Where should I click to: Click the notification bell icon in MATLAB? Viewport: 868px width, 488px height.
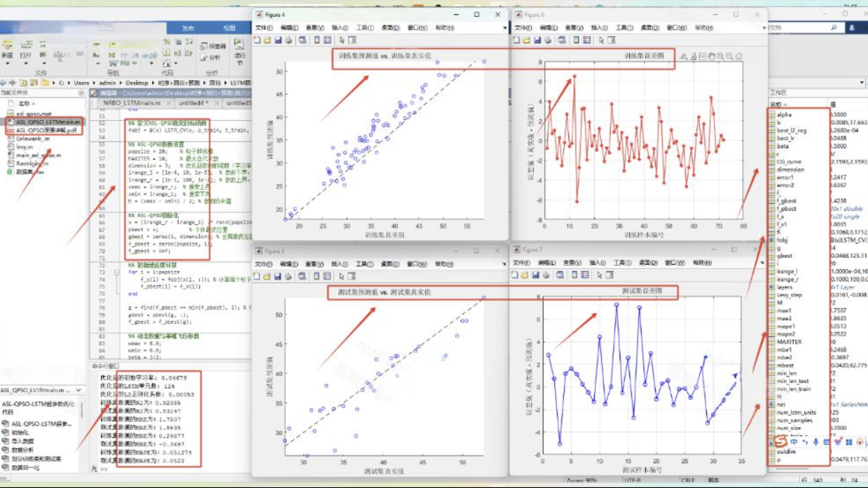click(852, 28)
